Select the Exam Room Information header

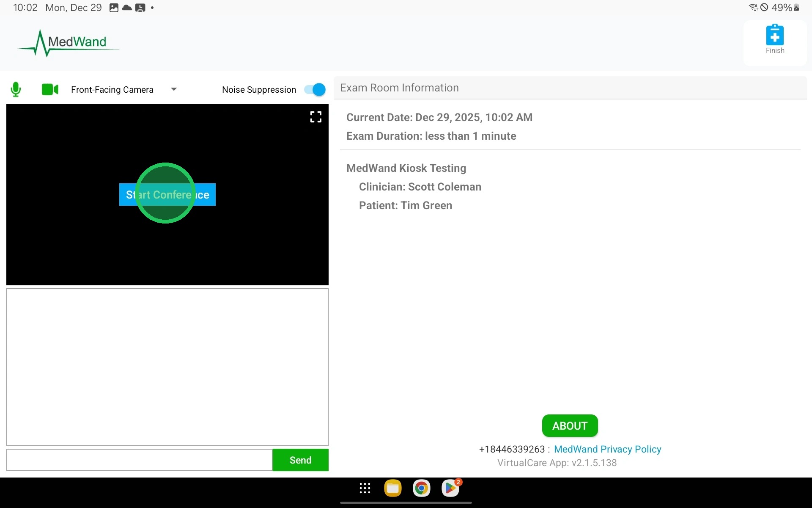click(x=399, y=88)
